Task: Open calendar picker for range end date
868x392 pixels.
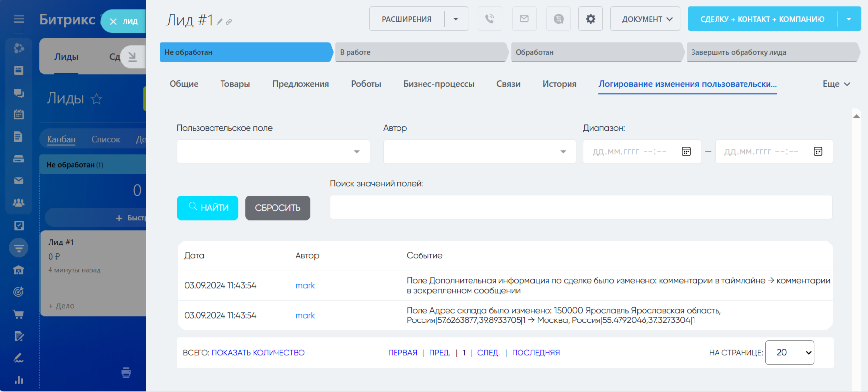Action: pyautogui.click(x=818, y=152)
